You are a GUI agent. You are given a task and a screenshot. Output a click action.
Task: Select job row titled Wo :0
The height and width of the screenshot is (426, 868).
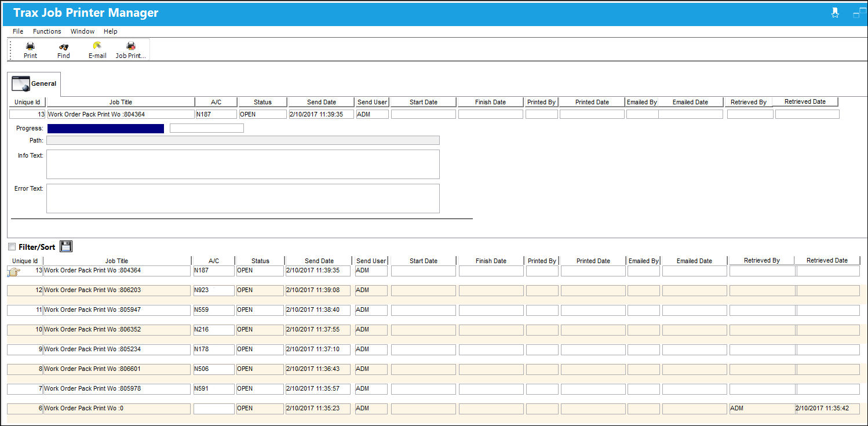(117, 409)
